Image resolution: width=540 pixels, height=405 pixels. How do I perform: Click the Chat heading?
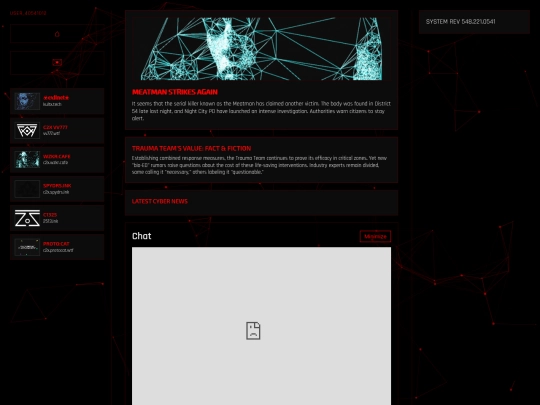tap(142, 236)
